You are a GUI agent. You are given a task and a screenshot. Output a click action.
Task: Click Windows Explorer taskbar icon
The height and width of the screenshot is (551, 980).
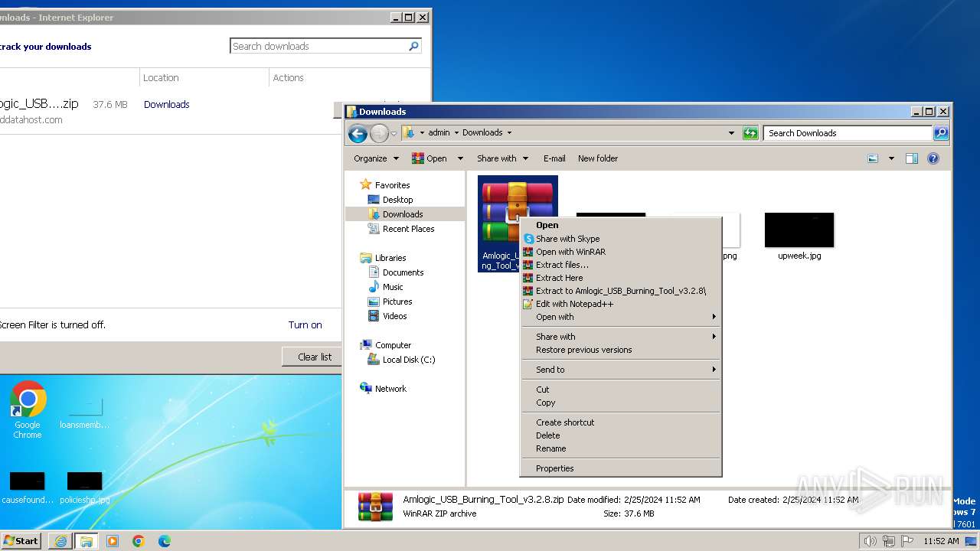pos(87,541)
